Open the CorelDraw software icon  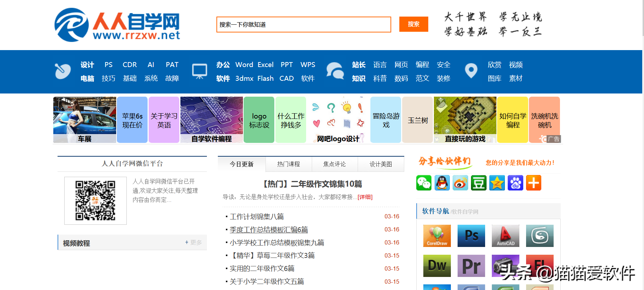point(437,236)
